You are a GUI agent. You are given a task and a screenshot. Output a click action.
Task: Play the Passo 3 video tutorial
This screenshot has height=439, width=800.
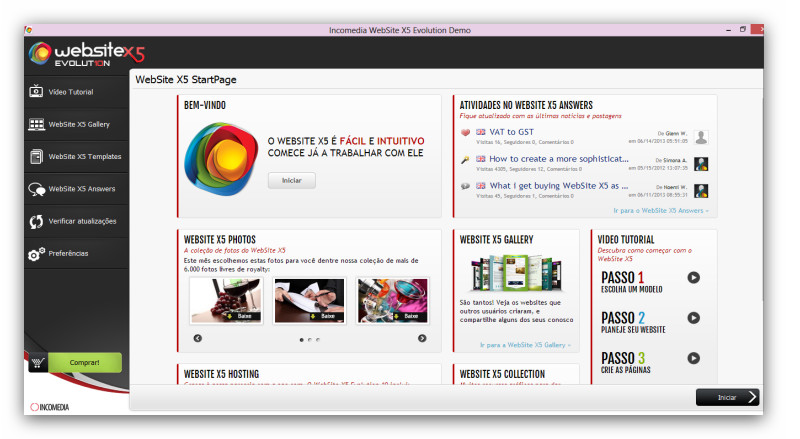[x=693, y=358]
